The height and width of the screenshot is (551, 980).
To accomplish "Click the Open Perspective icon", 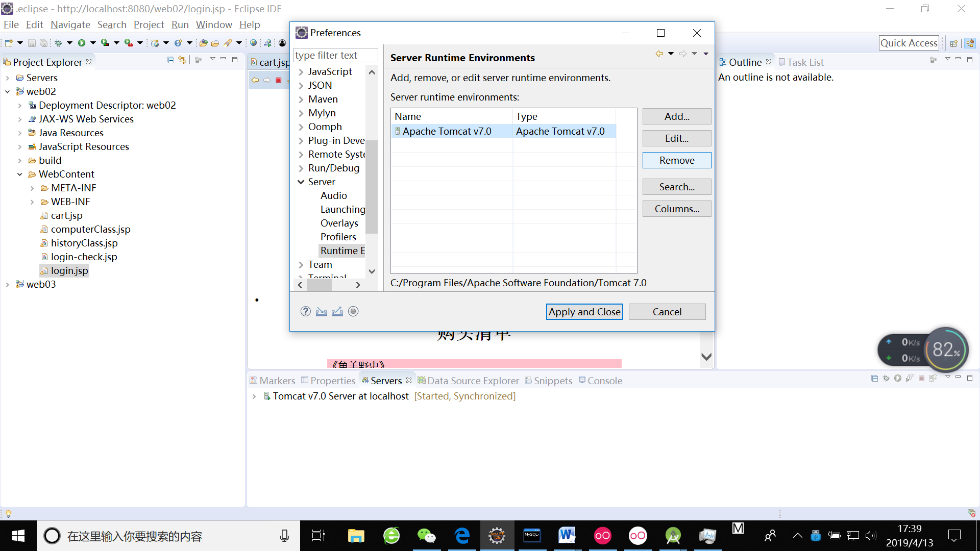I will [x=953, y=43].
